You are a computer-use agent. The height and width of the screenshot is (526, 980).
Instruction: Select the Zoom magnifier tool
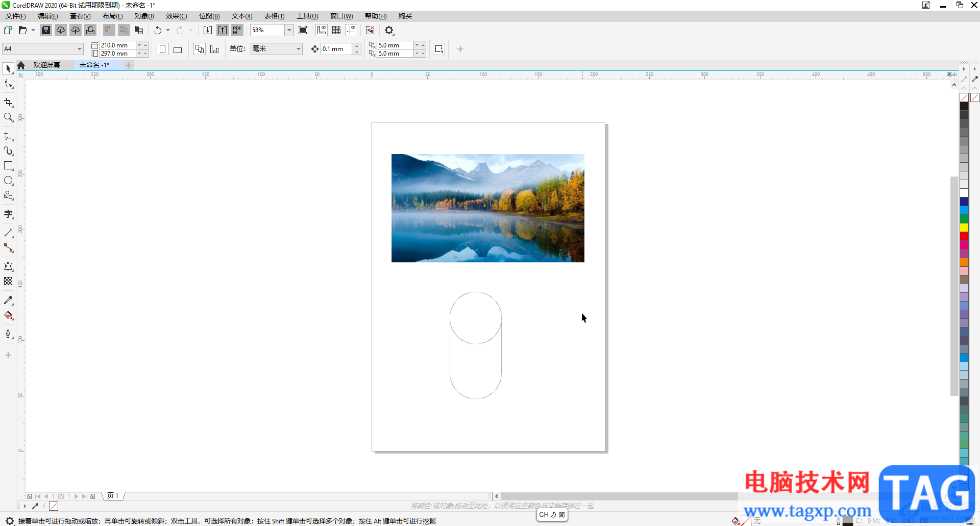[8, 117]
